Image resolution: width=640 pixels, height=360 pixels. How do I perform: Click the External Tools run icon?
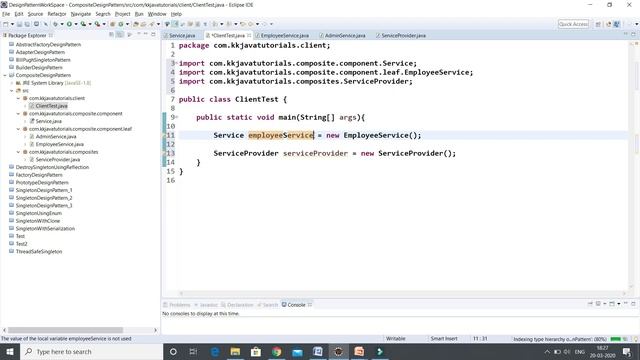97,24
